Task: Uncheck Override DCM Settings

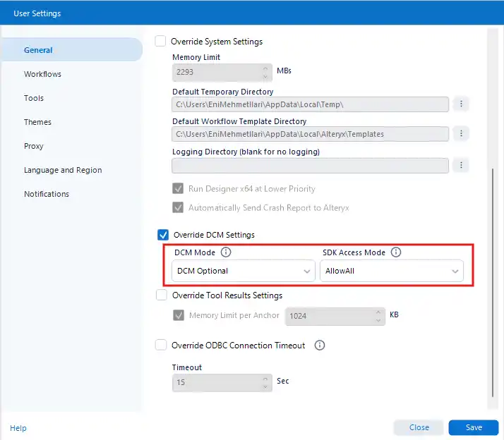Action: click(x=162, y=235)
